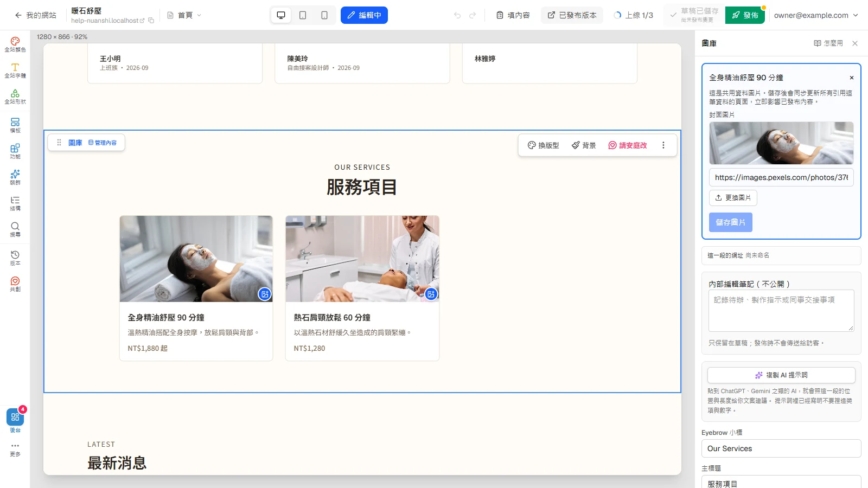
Task: Click the 儲存圖片 save image button
Action: 730,222
